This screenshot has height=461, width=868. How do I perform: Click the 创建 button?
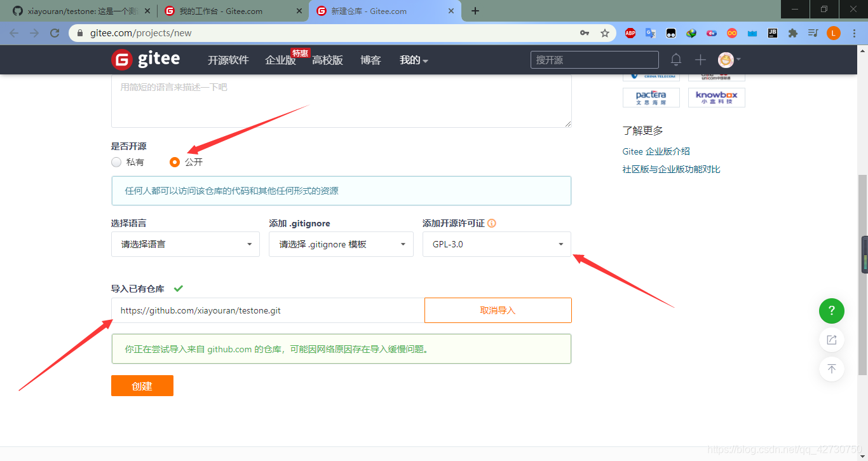point(142,386)
